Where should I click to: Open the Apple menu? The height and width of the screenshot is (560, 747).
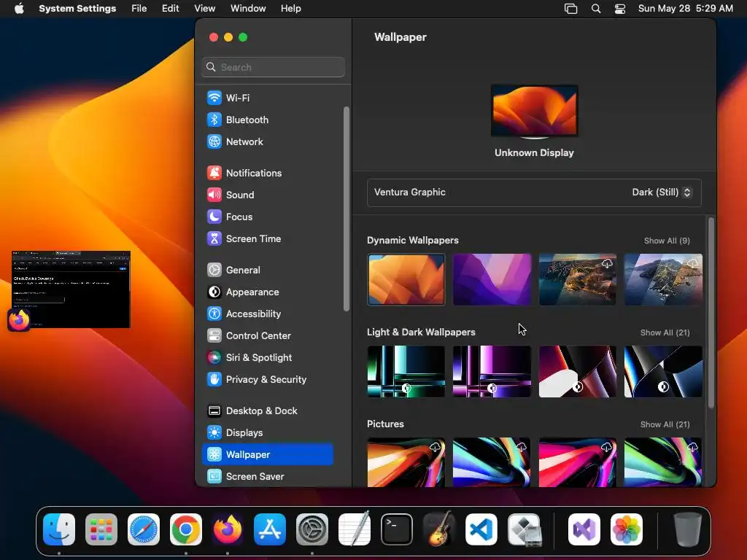coord(19,9)
